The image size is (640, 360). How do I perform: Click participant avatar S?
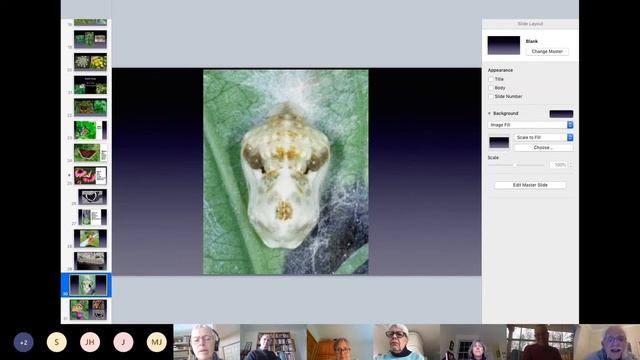(57, 342)
